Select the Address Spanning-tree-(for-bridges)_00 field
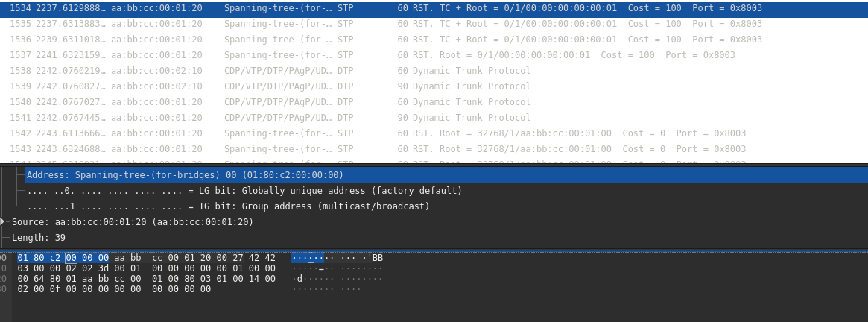Screen dimensions: 868x322 coord(185,175)
